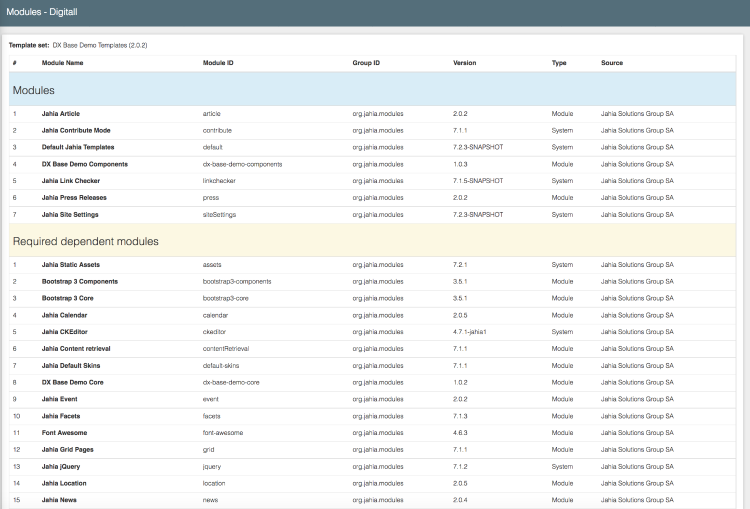Click the Module Name column header
750x509 pixels.
click(x=62, y=63)
